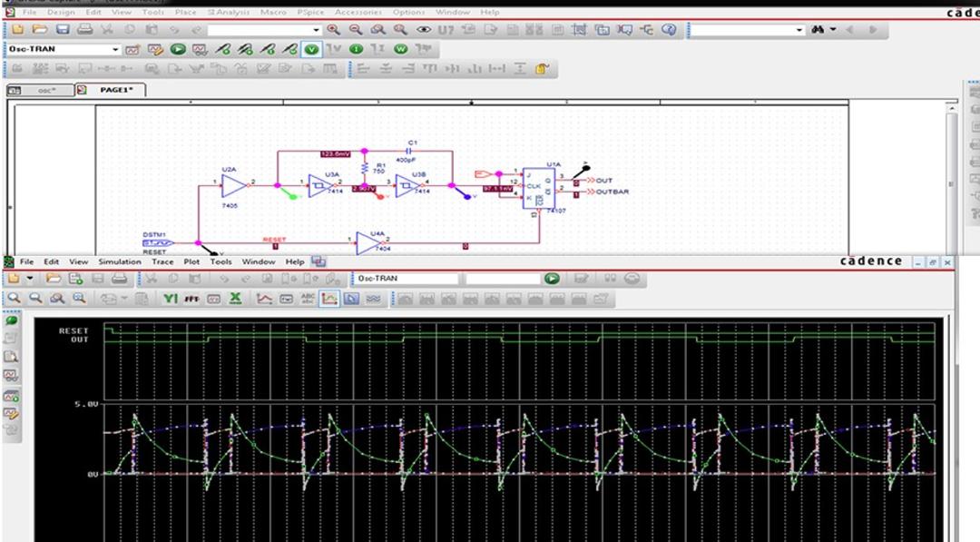This screenshot has height=542, width=980.
Task: Enable FFT Fourier display
Action: click(x=191, y=298)
